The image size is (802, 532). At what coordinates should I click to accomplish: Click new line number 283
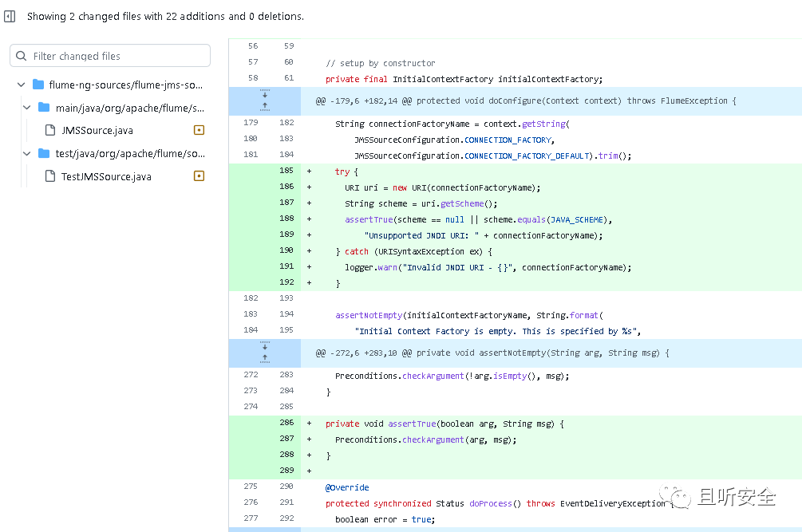286,375
